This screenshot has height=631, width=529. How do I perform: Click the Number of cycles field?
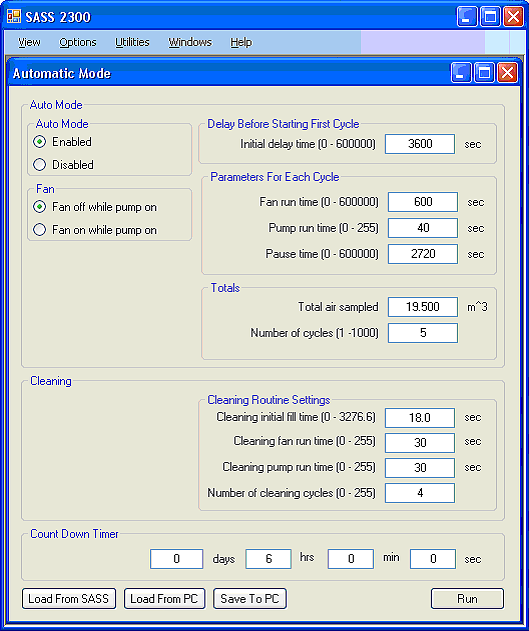(x=423, y=333)
